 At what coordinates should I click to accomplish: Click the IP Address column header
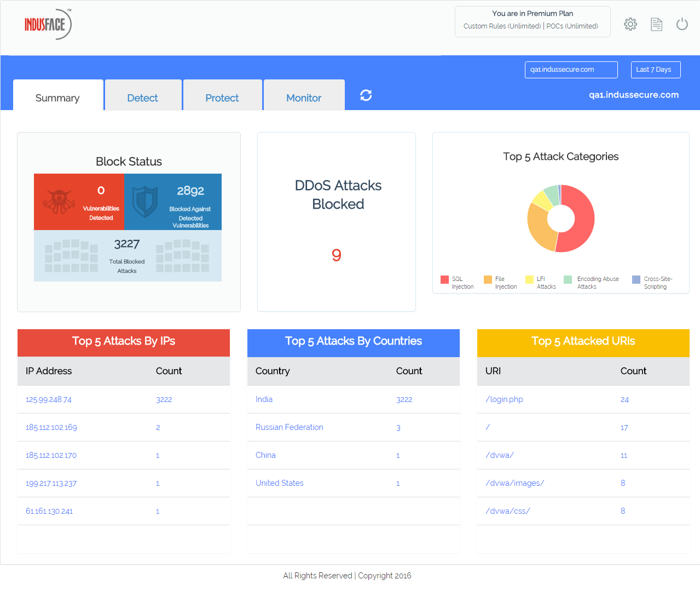[49, 371]
